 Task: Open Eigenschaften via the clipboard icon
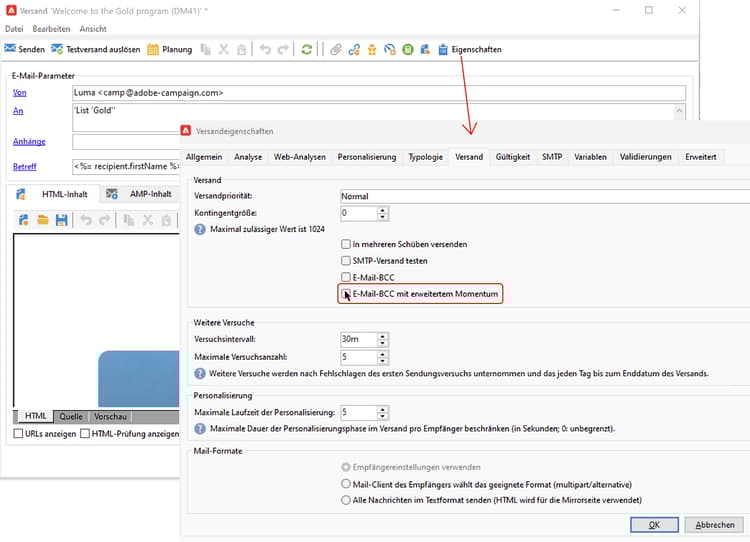443,49
